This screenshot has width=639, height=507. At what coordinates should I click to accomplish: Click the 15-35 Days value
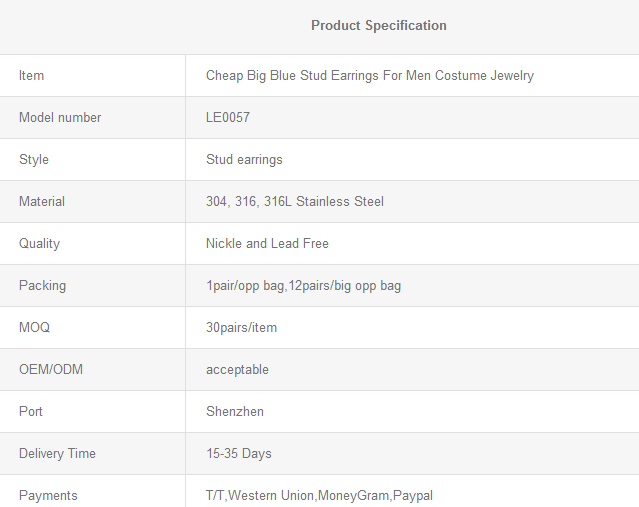(x=239, y=454)
